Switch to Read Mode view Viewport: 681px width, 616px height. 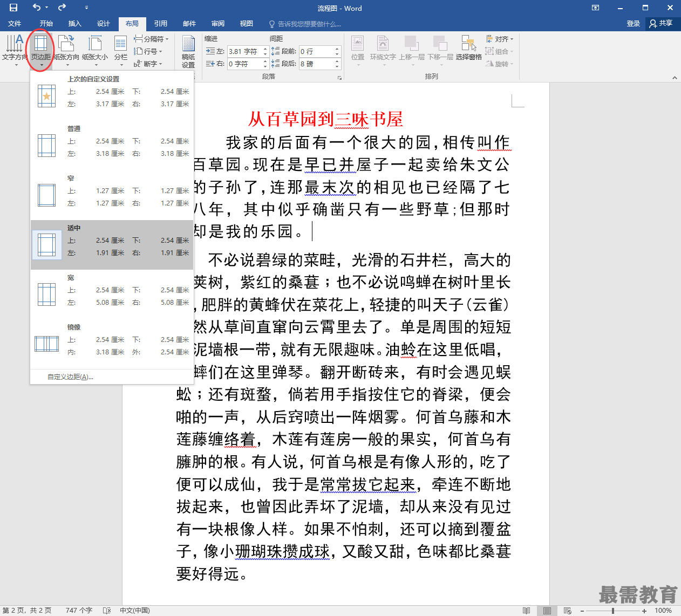(x=527, y=611)
